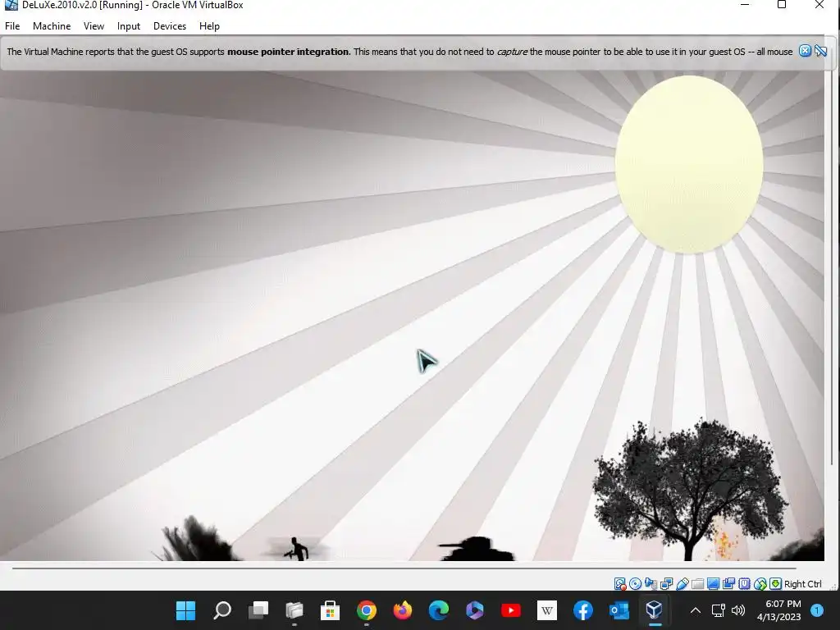
Task: Click the optical disk status icon
Action: click(636, 584)
